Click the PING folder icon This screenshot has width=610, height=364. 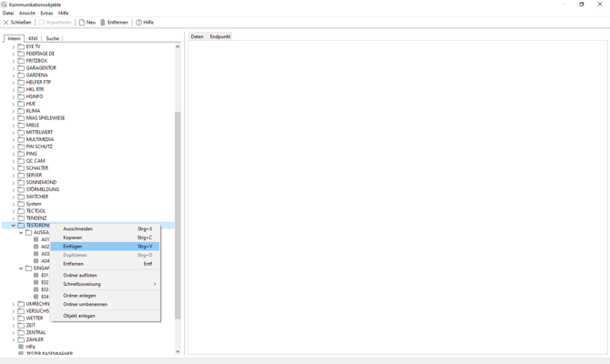tap(21, 154)
